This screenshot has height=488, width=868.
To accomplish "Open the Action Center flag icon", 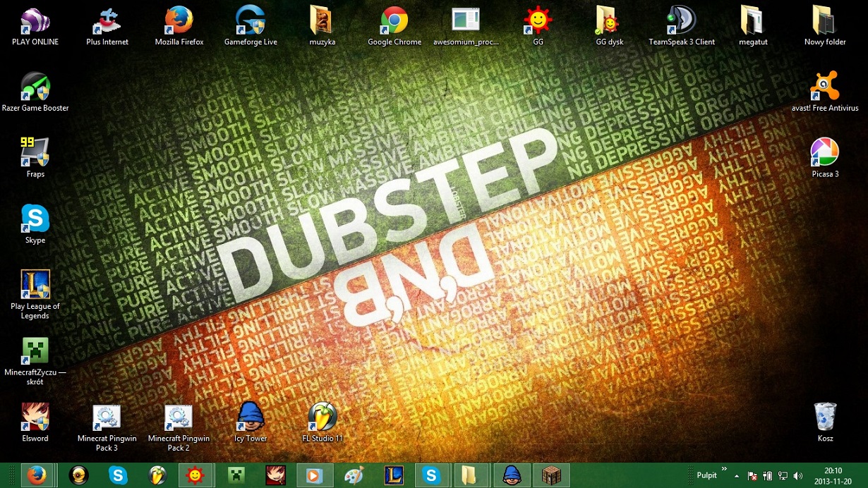I will pos(752,476).
